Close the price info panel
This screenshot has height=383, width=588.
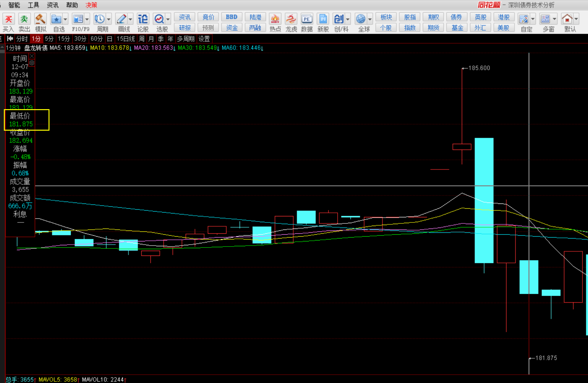[32, 56]
